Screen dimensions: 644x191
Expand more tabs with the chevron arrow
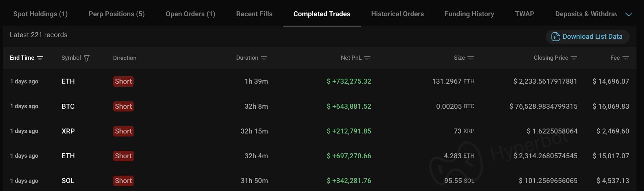pyautogui.click(x=629, y=14)
